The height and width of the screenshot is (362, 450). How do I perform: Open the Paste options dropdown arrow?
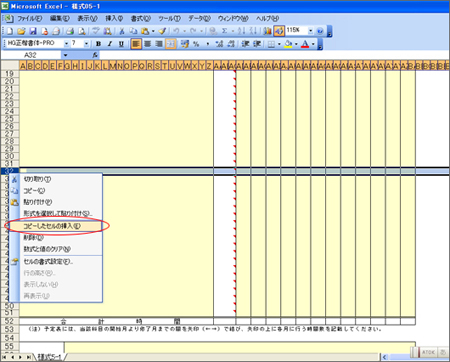click(x=153, y=31)
